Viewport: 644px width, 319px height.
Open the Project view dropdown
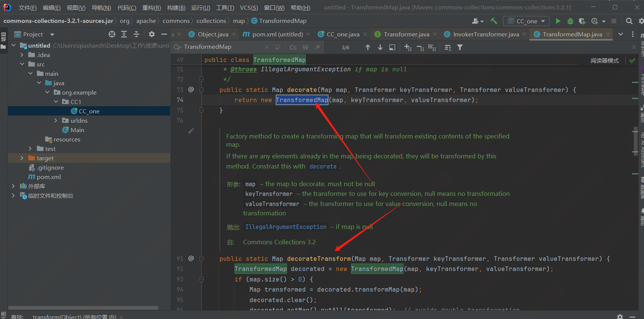[x=52, y=35]
